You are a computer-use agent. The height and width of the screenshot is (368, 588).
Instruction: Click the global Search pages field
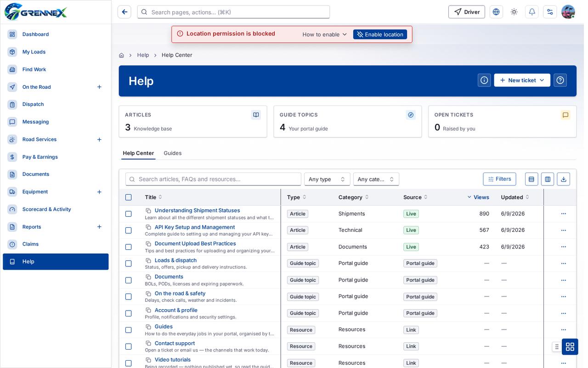pyautogui.click(x=233, y=12)
